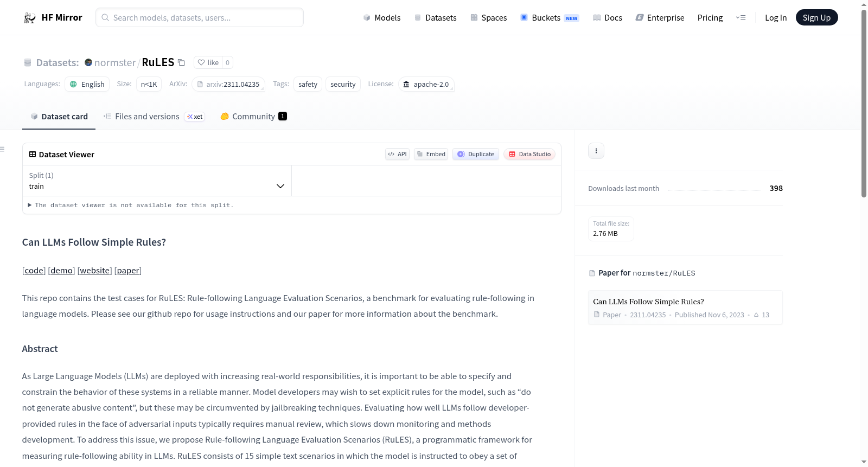Click the Datasets header stack icon
This screenshot has height=467, width=868.
28,63
